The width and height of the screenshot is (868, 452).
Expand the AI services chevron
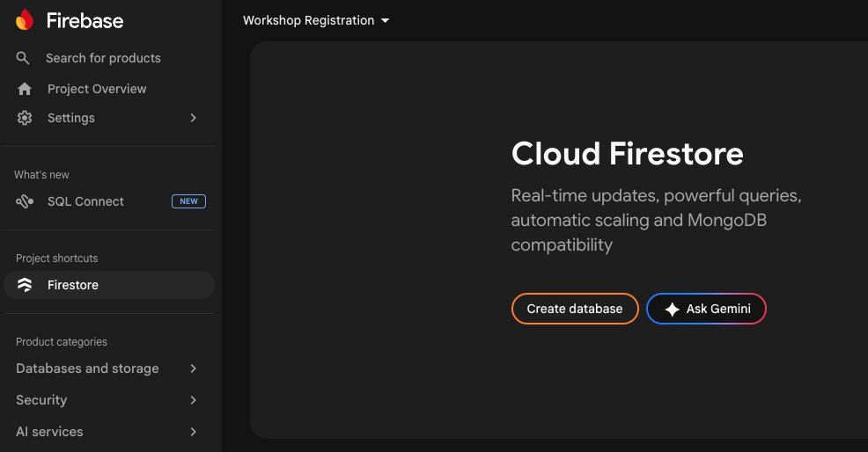(x=193, y=432)
